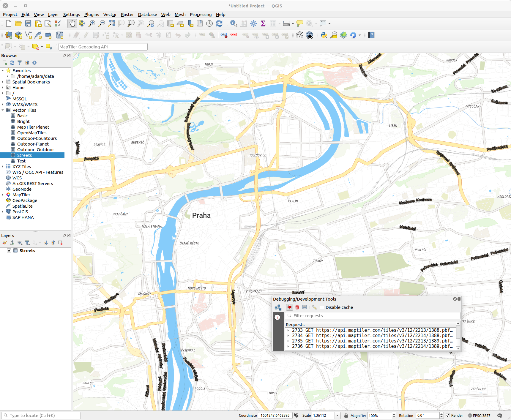Refresh the Browser panel
Image resolution: width=511 pixels, height=420 pixels.
click(x=12, y=63)
